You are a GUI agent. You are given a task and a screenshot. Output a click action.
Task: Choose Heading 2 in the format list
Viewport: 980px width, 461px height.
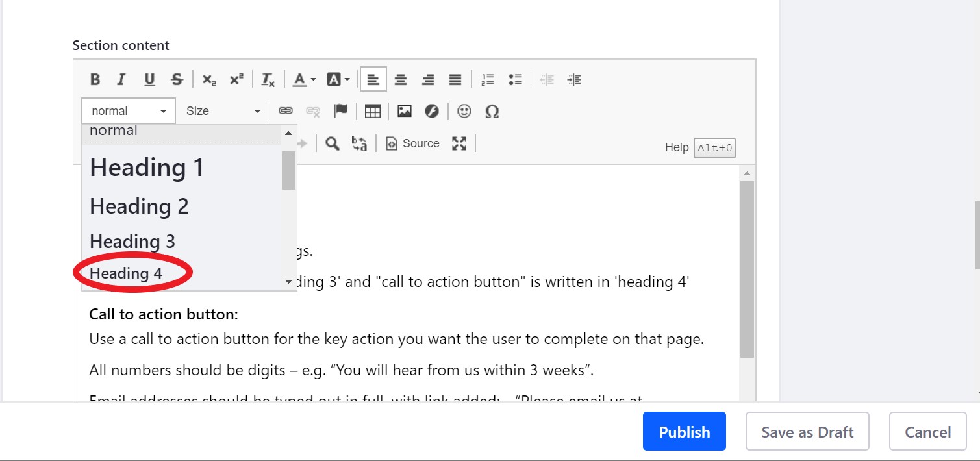pos(139,206)
